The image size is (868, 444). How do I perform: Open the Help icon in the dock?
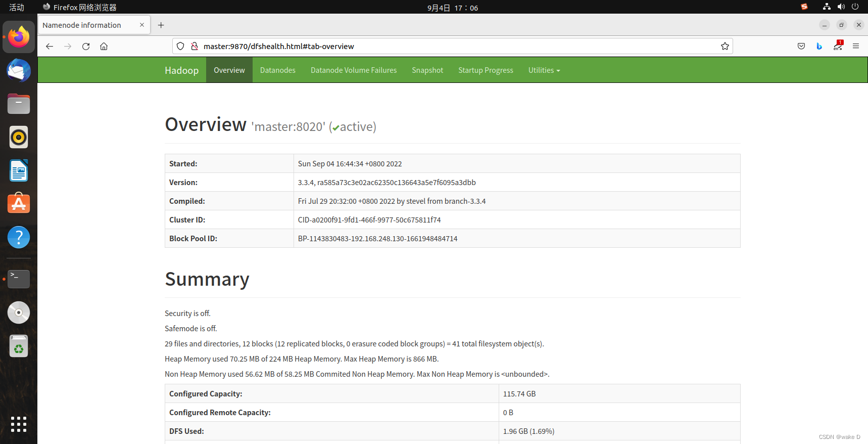coord(19,237)
